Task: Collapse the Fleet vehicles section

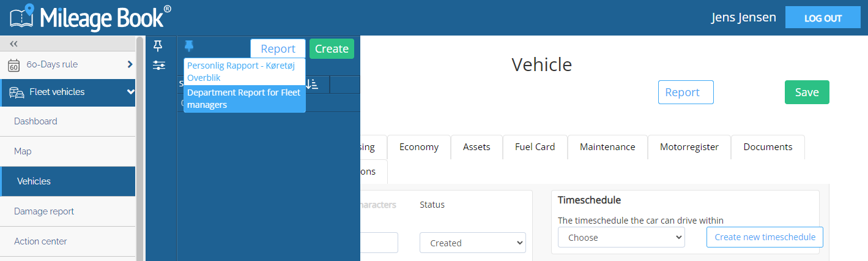Action: tap(130, 92)
